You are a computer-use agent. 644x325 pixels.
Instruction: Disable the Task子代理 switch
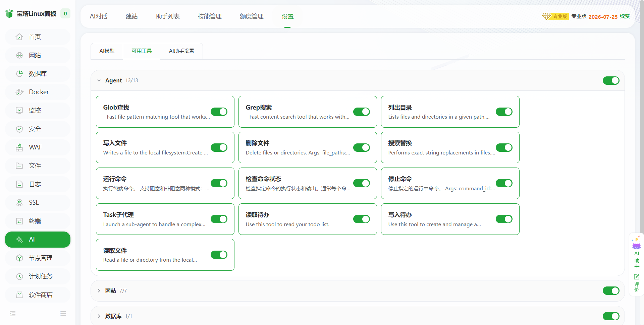pyautogui.click(x=219, y=219)
